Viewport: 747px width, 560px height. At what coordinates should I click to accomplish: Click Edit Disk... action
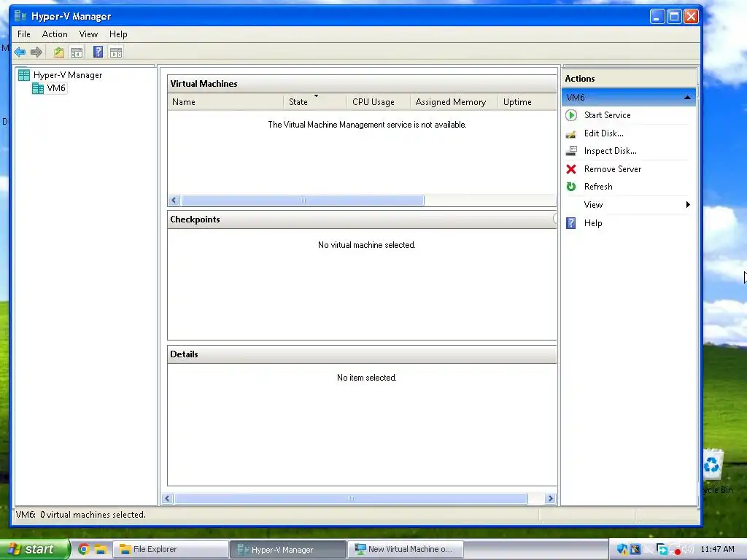603,133
